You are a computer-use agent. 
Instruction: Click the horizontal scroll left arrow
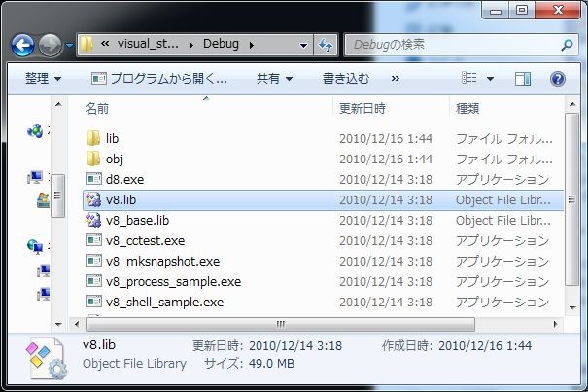[x=77, y=324]
